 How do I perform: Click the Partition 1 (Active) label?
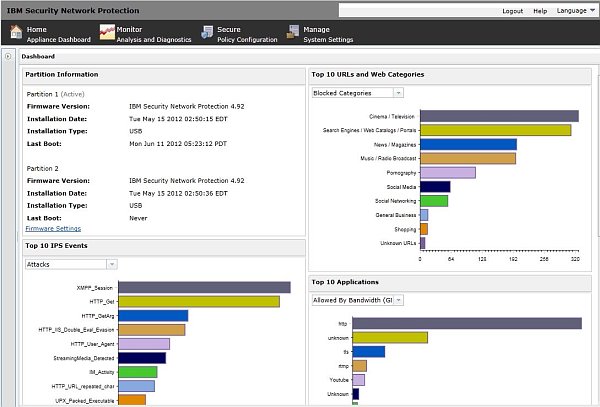55,94
